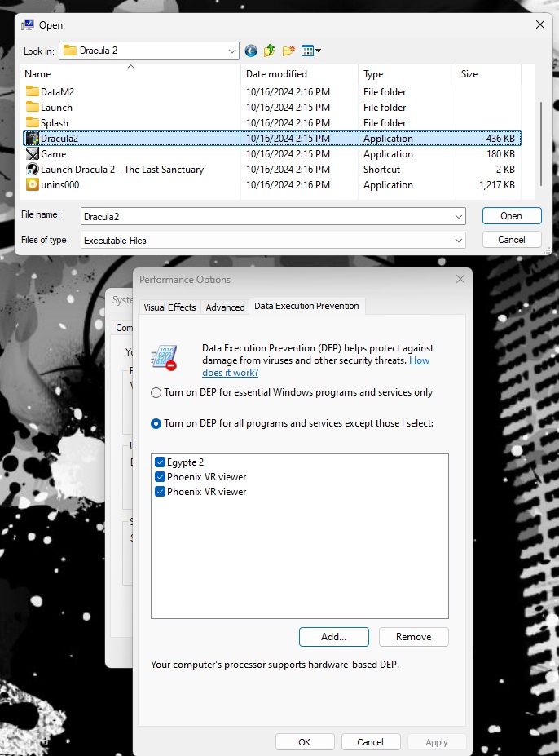Select Launch Dracula 2 - The Last Sanctuary
This screenshot has width=559, height=756.
(x=122, y=170)
